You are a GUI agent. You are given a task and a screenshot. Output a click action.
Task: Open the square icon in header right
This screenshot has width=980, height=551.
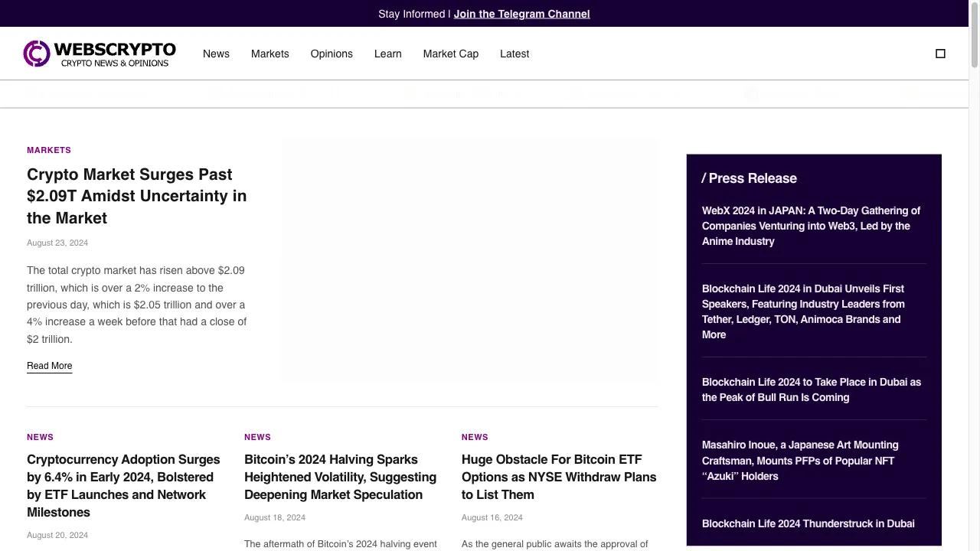(940, 54)
